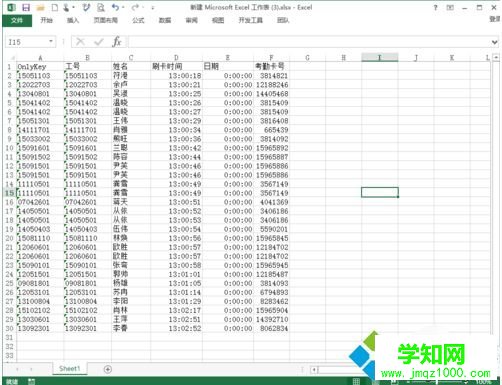Switch to Normal view icon in status bar
This screenshot has height=385, width=502.
coord(356,381)
